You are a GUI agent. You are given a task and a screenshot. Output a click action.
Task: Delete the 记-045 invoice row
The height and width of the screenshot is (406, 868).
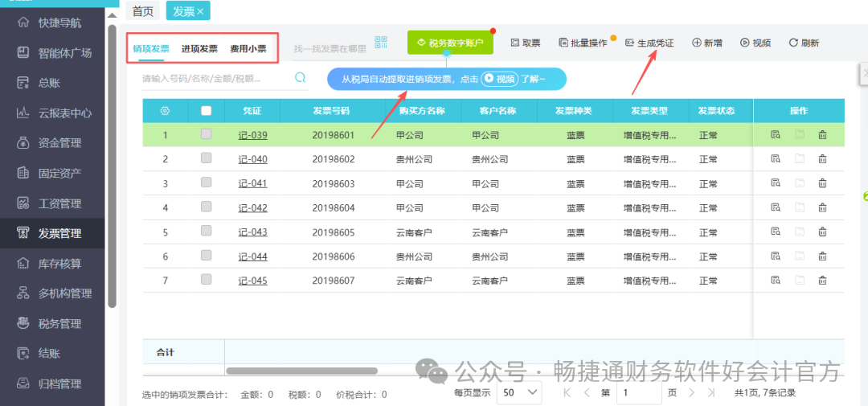(823, 281)
